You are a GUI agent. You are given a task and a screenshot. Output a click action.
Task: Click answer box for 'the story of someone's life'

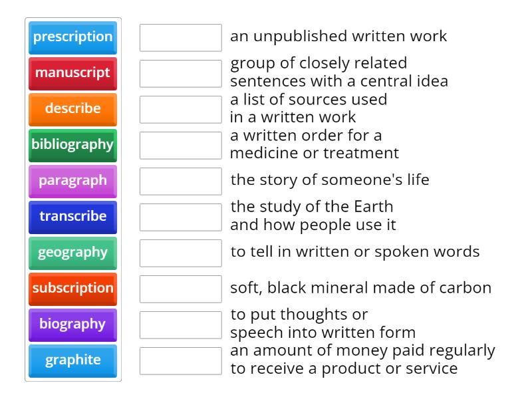[181, 182]
